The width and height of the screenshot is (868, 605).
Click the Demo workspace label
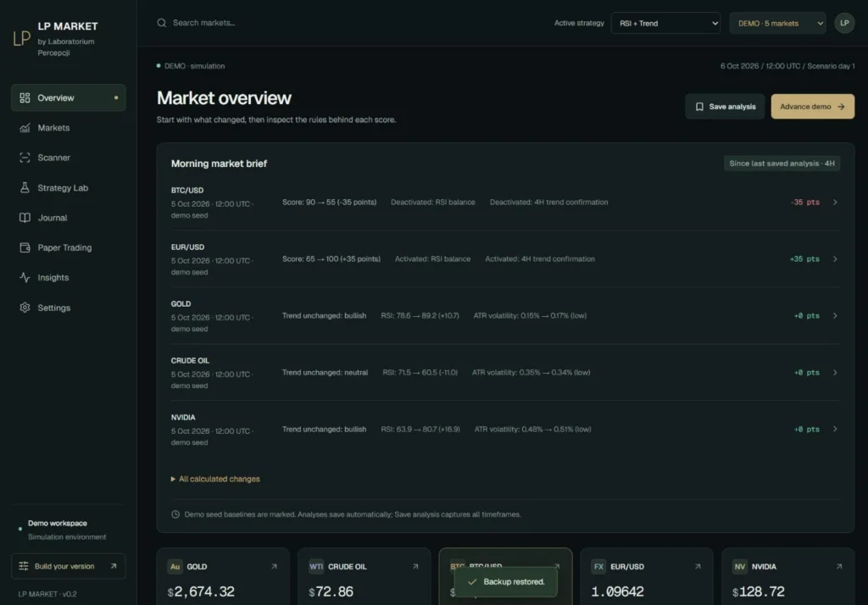[58, 523]
